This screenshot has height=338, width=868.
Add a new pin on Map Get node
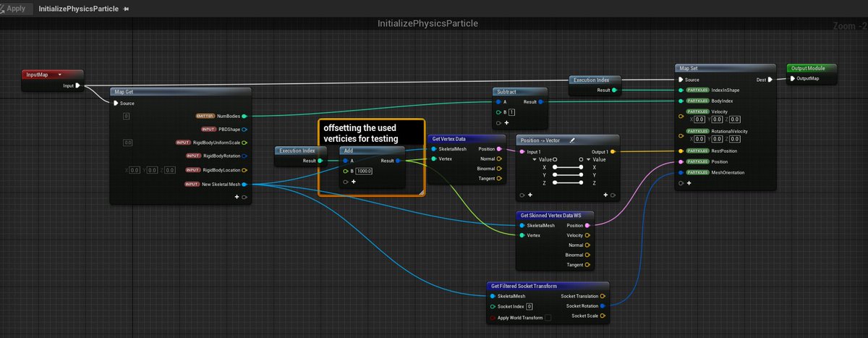coord(236,197)
